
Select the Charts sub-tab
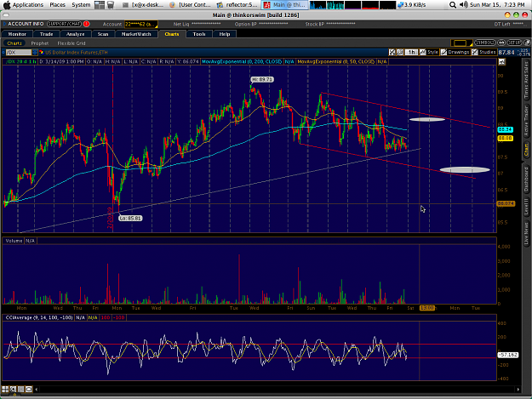point(14,43)
